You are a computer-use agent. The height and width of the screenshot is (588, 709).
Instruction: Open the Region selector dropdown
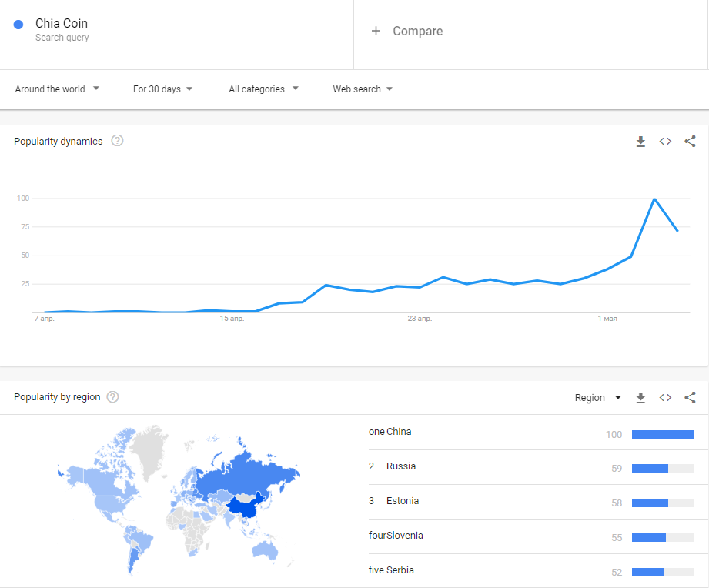coord(598,398)
